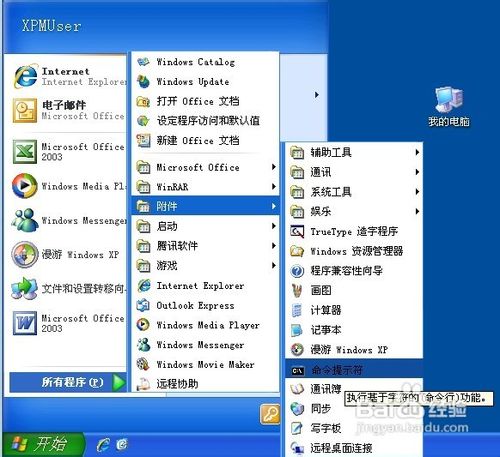Viewport: 500px width, 457px height.
Task: Launch 漫游 Windows XP in left pane
Action: (x=24, y=255)
